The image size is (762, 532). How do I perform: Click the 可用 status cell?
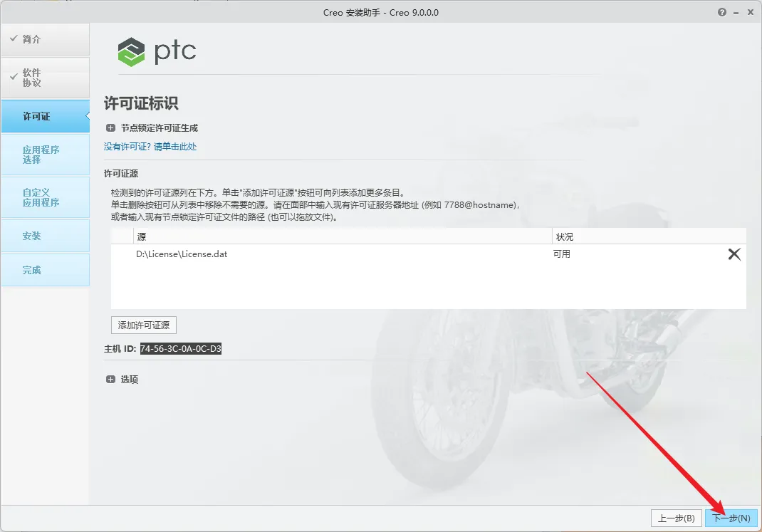tap(562, 254)
